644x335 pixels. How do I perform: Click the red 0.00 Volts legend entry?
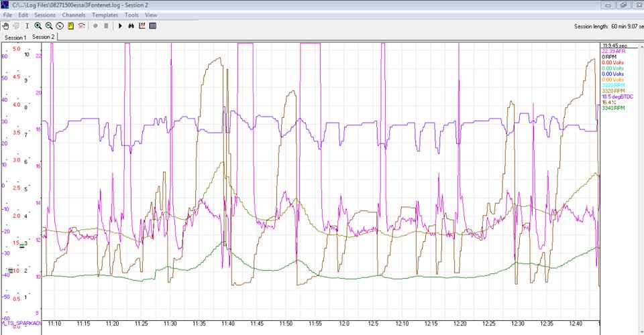[x=612, y=63]
